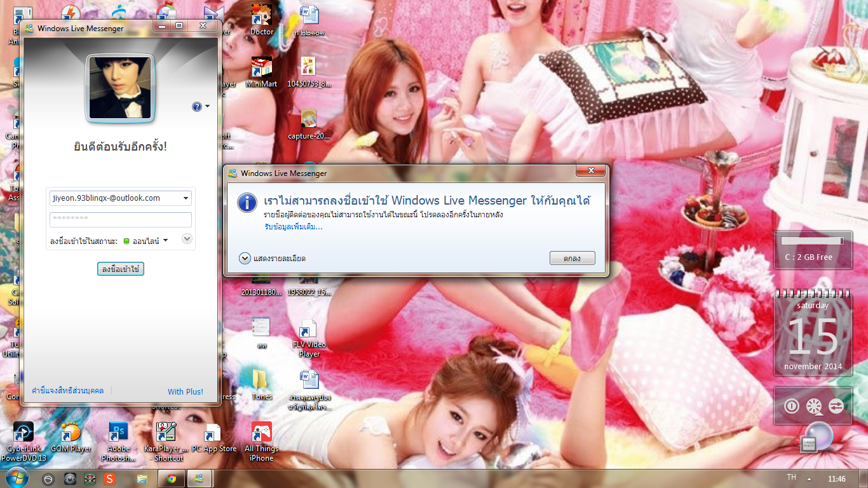Click the swap arrows gadget icon
The width and height of the screenshot is (868, 488).
tap(836, 406)
